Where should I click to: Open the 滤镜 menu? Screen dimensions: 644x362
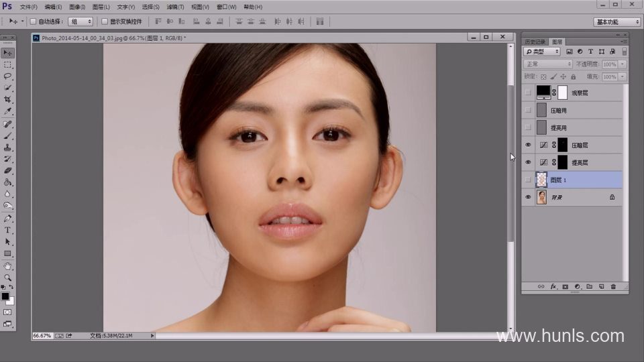click(175, 7)
